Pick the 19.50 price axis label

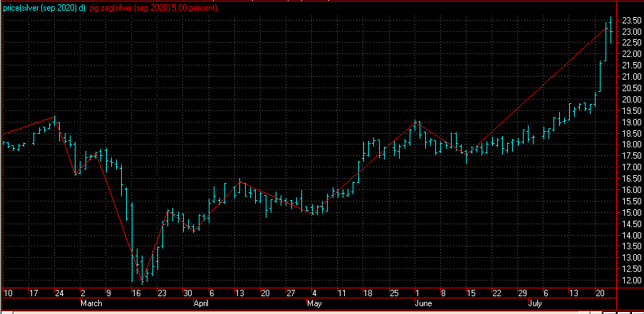point(630,111)
